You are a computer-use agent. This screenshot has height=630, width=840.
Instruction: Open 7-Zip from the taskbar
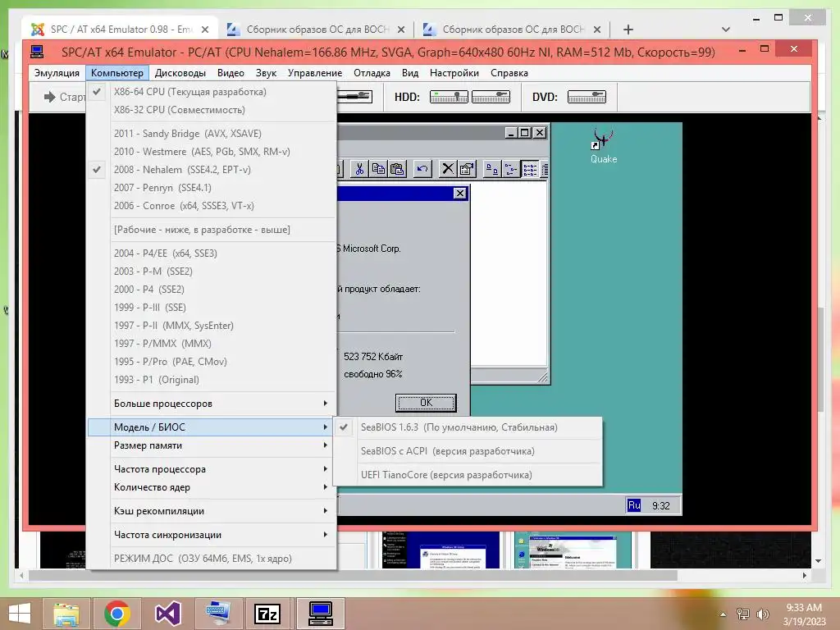coord(267,614)
